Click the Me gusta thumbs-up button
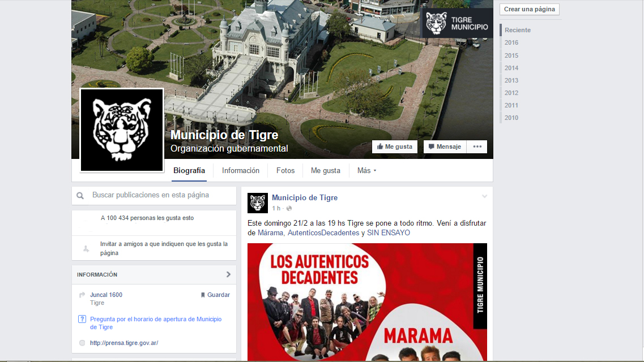The image size is (644, 362). click(x=395, y=146)
